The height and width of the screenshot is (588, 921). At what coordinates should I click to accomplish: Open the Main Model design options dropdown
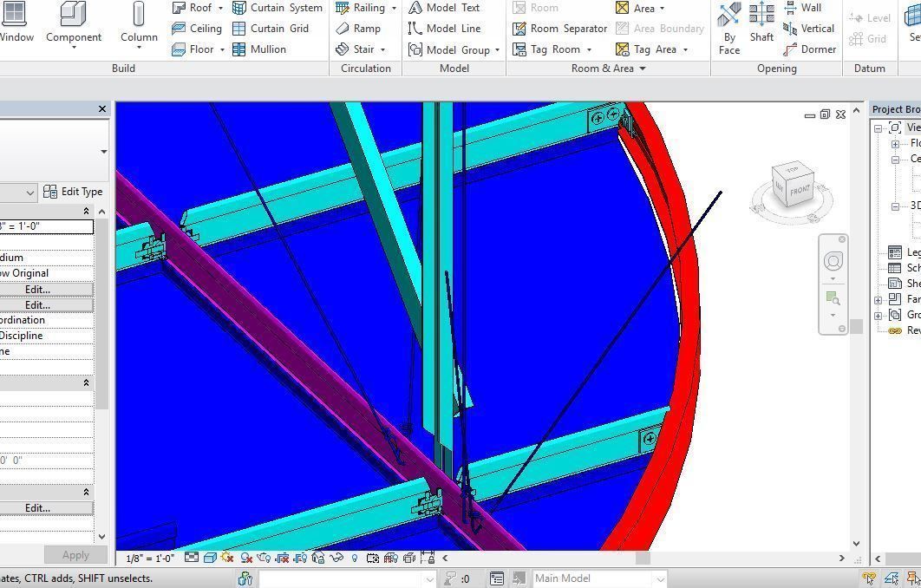click(660, 578)
